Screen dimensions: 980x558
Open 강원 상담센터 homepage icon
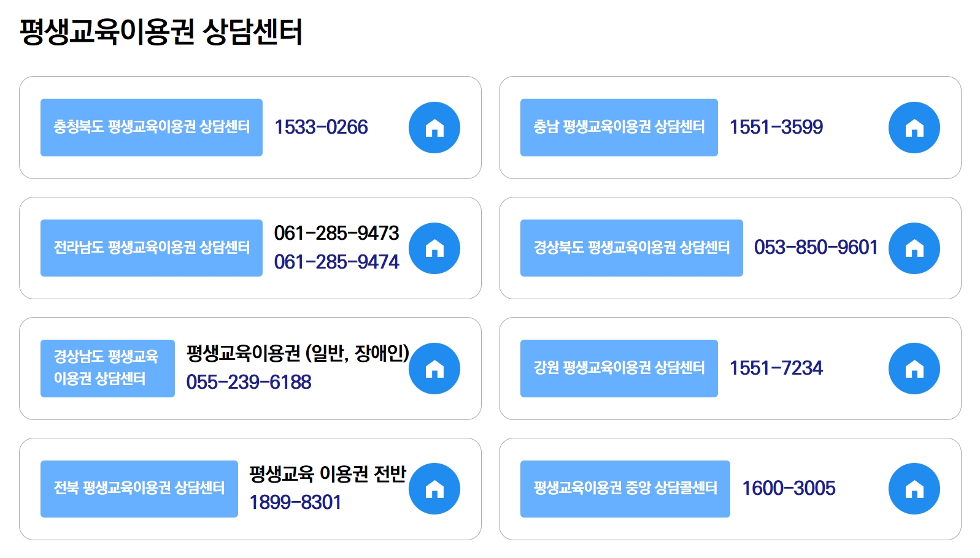pos(914,368)
